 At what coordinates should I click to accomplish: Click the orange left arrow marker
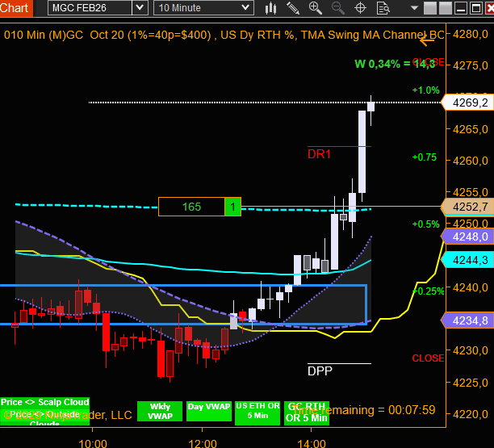tap(427, 40)
